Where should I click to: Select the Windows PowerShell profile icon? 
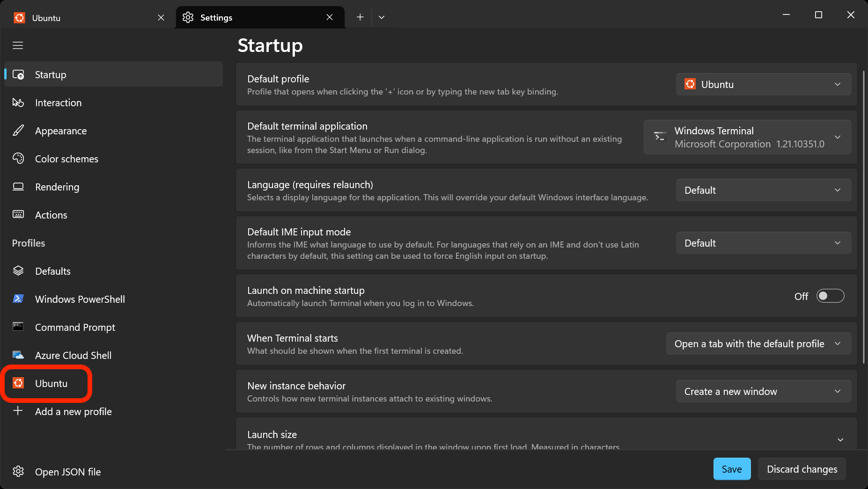(x=18, y=299)
